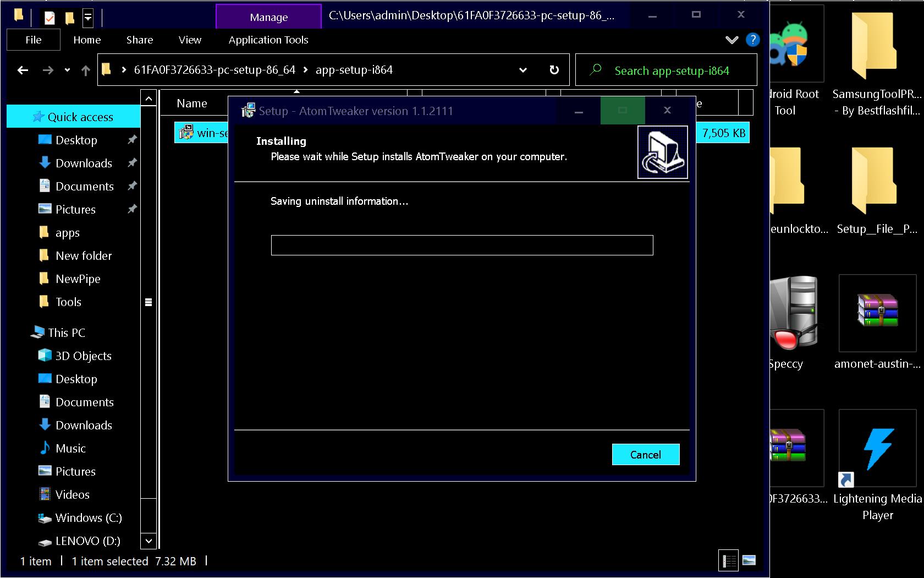Image resolution: width=924 pixels, height=578 pixels.
Task: Open Windows (C:) drive in sidebar
Action: click(x=88, y=517)
